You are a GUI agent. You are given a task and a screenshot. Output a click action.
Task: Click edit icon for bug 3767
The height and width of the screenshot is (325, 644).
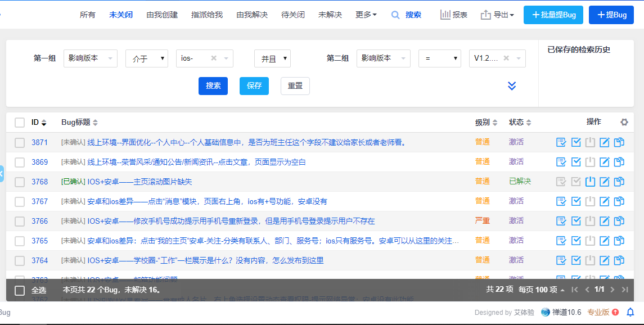(x=605, y=201)
